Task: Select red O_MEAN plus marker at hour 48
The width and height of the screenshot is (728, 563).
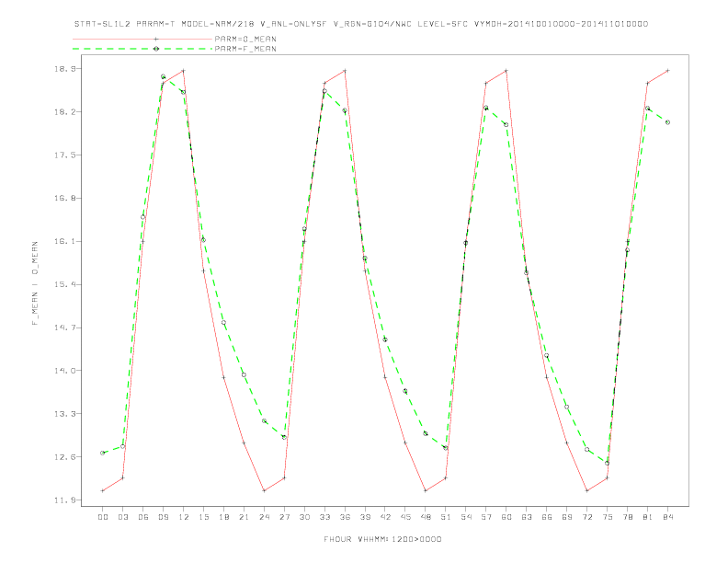Action: pos(426,490)
